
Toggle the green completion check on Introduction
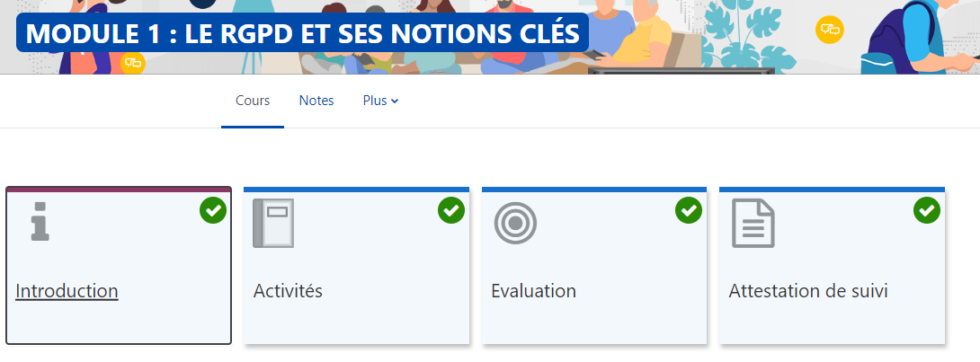pyautogui.click(x=213, y=210)
